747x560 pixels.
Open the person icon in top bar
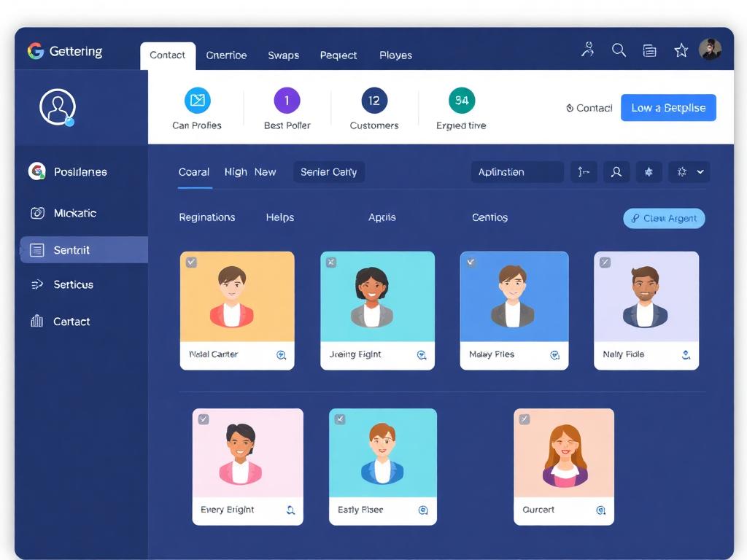click(x=588, y=50)
